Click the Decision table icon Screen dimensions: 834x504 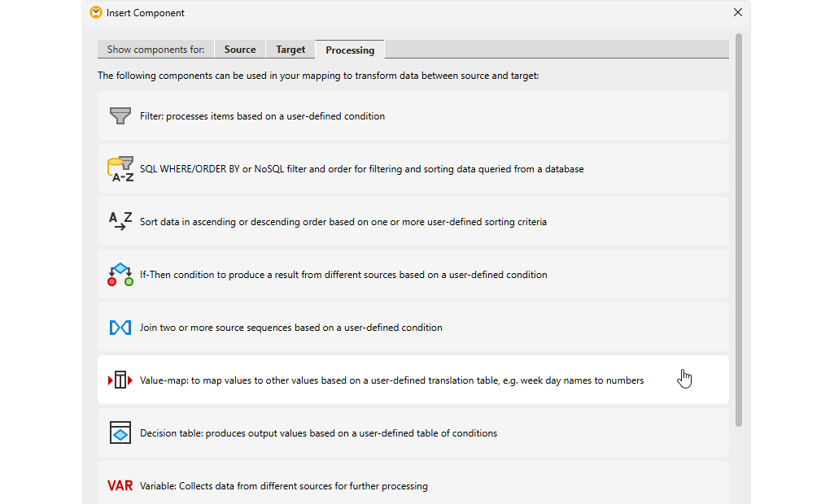[120, 433]
